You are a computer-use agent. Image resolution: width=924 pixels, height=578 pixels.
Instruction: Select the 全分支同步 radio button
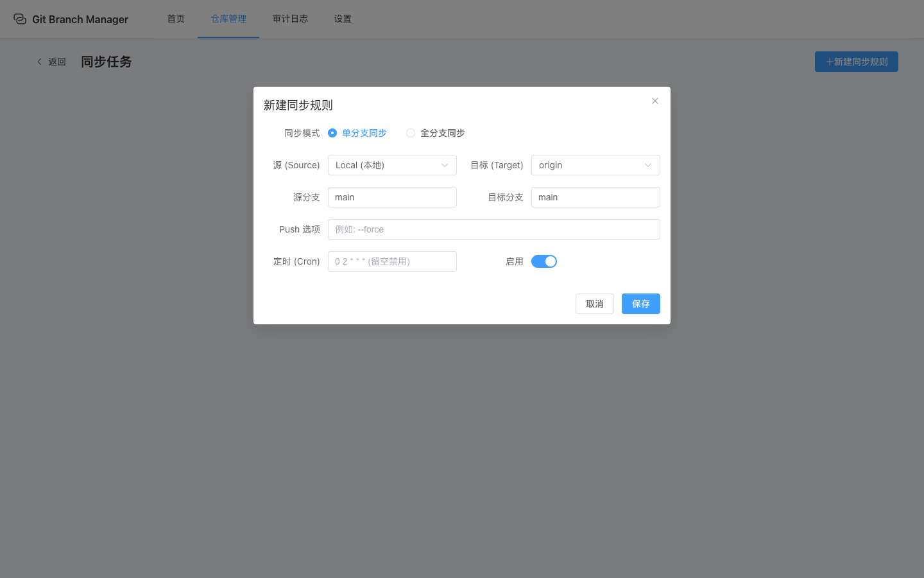pos(411,133)
